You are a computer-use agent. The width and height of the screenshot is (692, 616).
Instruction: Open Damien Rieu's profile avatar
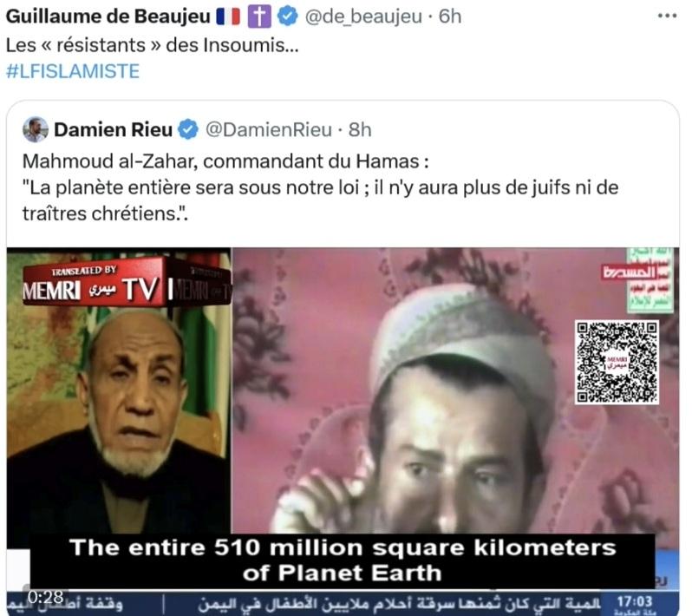[x=36, y=130]
